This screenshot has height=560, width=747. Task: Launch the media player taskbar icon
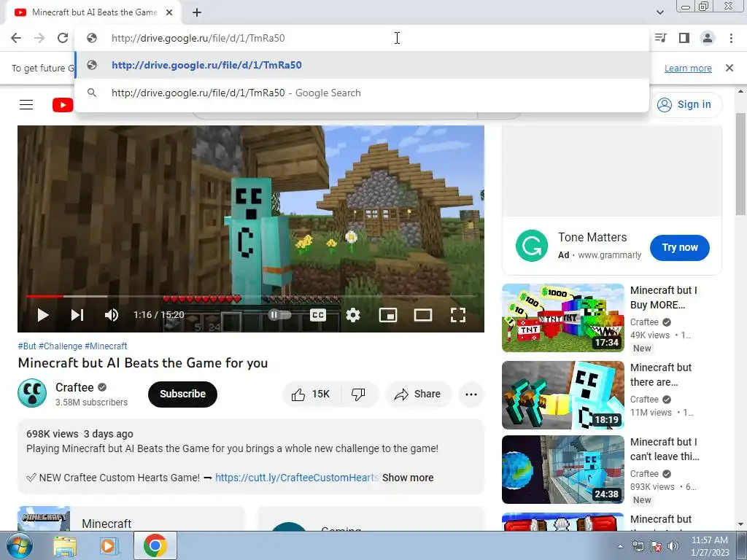point(109,546)
